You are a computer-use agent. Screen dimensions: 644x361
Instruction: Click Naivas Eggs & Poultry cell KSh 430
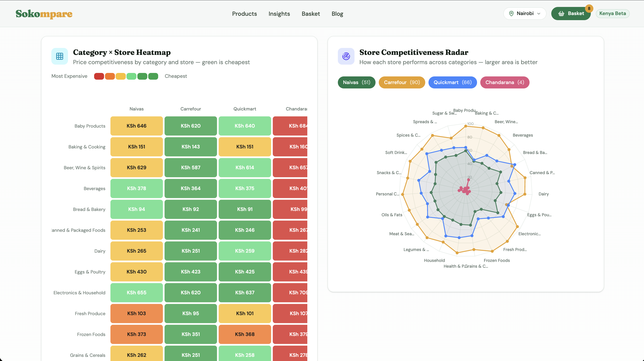click(x=136, y=272)
